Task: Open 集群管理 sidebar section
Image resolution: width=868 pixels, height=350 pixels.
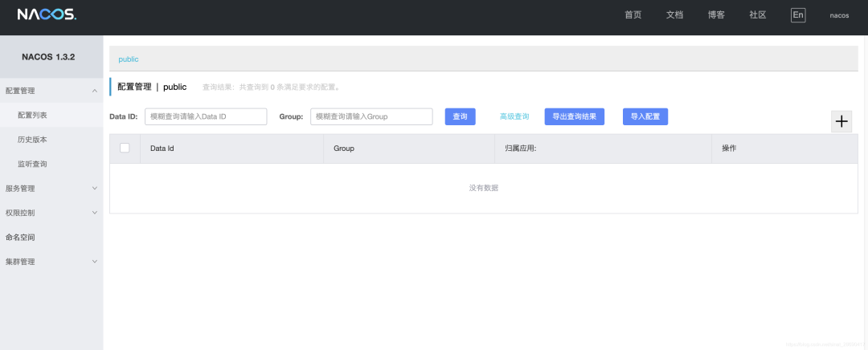Action: click(x=20, y=262)
